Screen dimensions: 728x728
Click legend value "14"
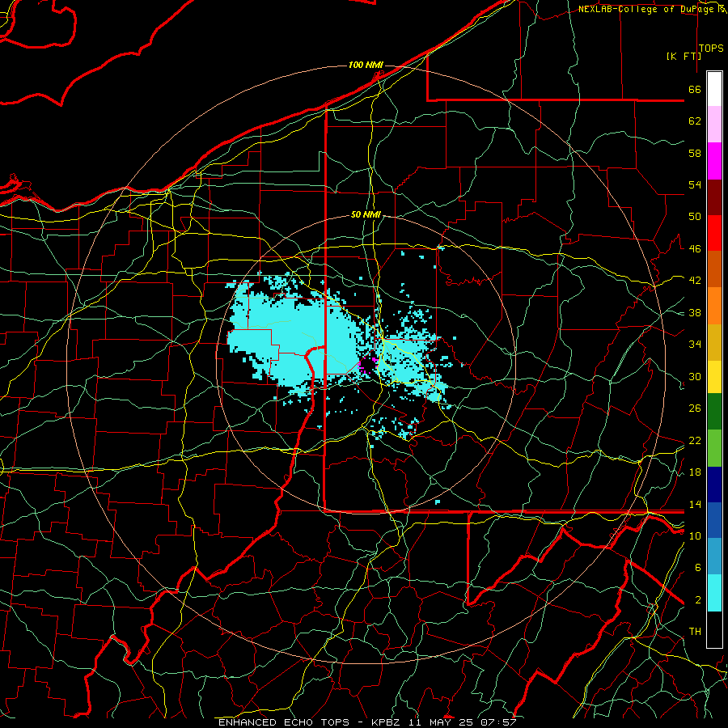[x=695, y=504]
